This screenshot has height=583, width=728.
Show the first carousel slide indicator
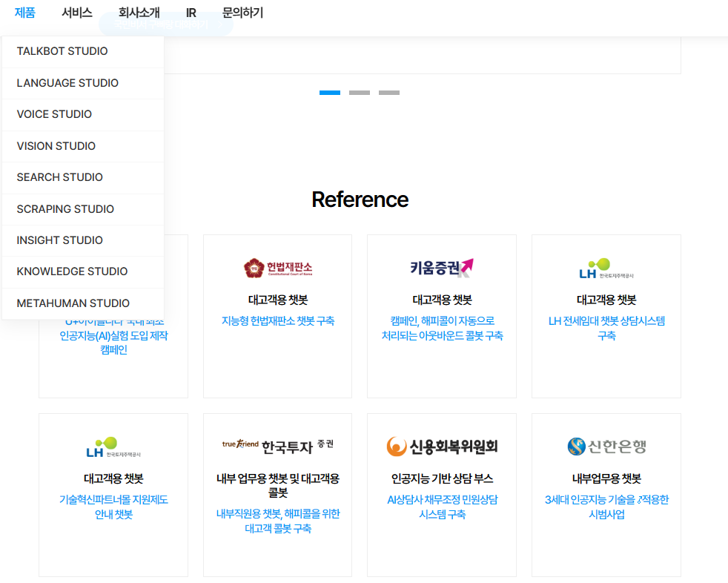pyautogui.click(x=330, y=93)
